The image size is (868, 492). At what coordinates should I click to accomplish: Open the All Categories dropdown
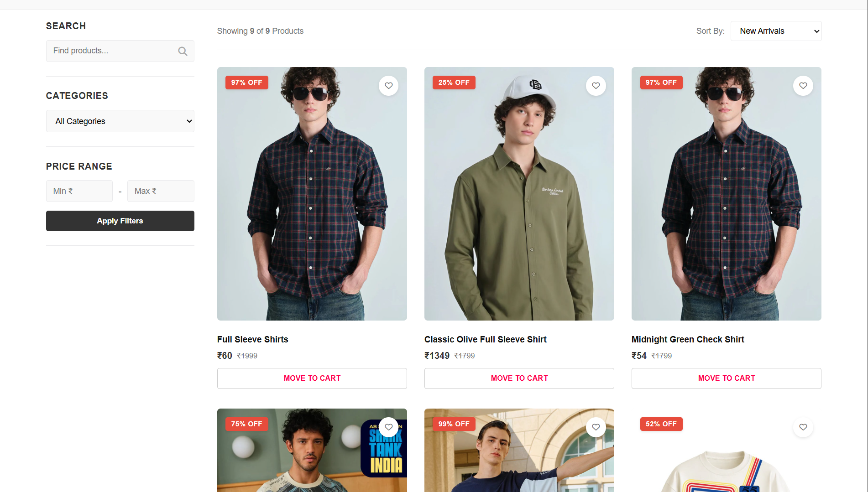[x=120, y=121]
